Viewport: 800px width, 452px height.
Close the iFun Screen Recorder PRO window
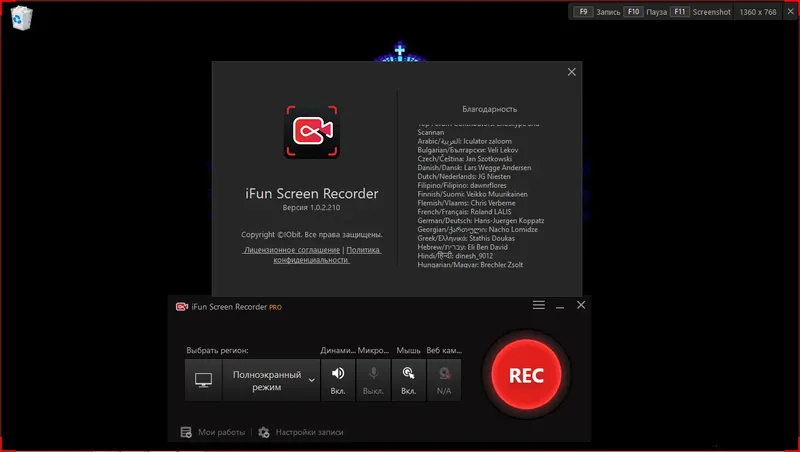[581, 305]
